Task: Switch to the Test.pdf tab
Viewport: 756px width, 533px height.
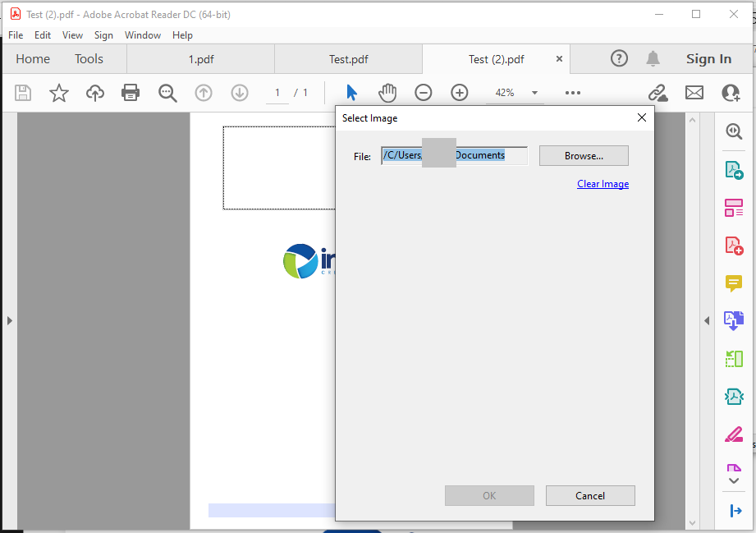Action: coord(347,58)
